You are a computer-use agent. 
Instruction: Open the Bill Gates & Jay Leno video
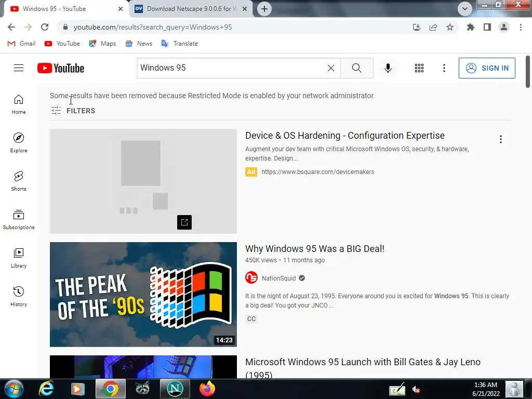[x=363, y=368]
